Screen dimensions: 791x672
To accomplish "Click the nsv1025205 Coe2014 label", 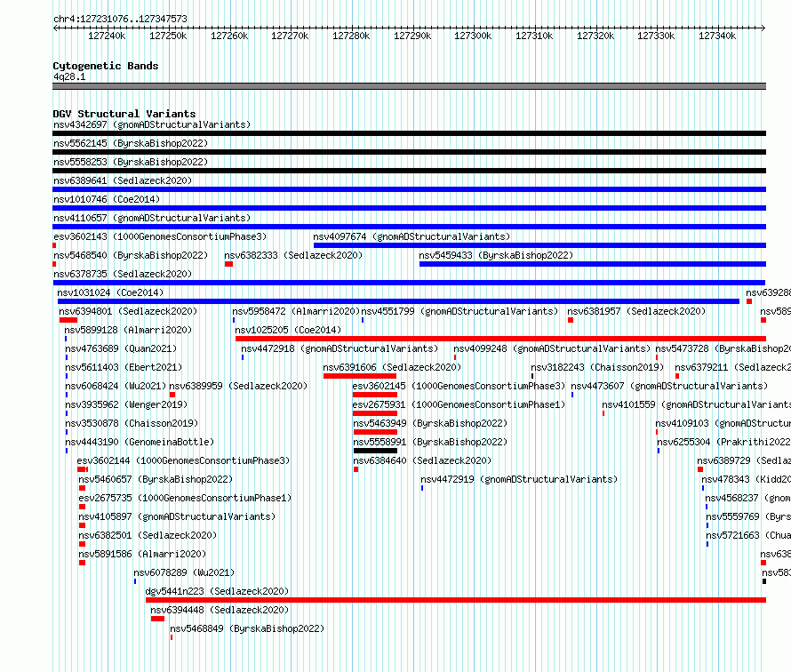I will 288,330.
